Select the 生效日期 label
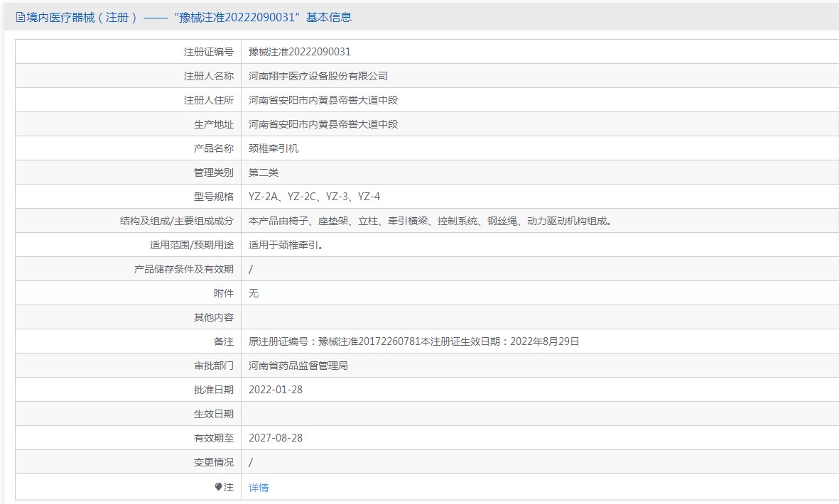Screen dimensions: 839x504 coord(214,415)
